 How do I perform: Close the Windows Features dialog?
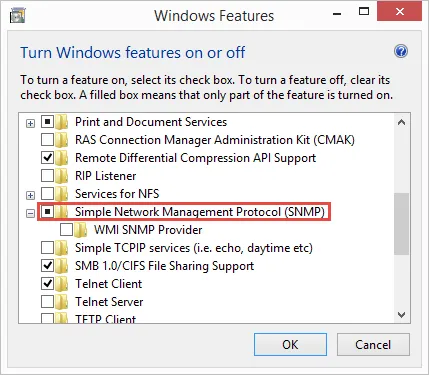399,12
